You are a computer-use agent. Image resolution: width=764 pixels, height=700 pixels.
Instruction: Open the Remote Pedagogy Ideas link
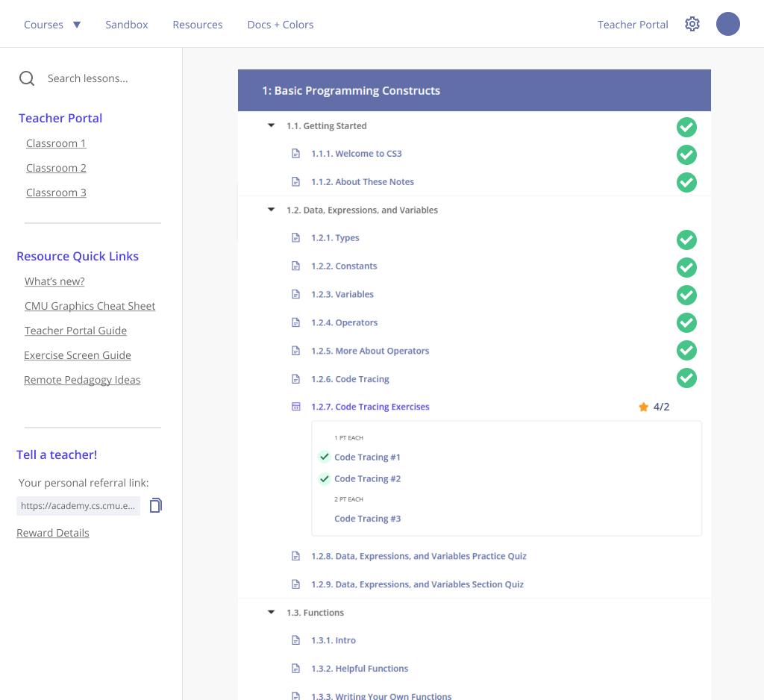[x=82, y=380]
